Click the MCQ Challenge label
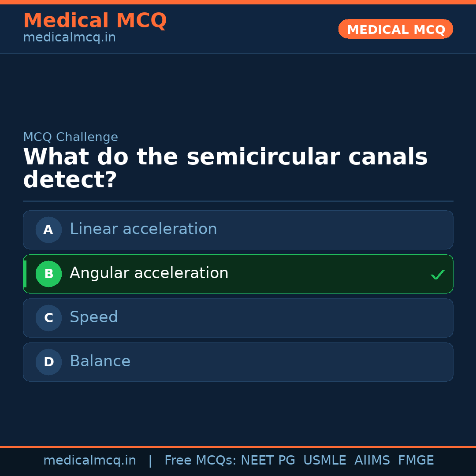The image size is (476, 476). click(x=71, y=137)
